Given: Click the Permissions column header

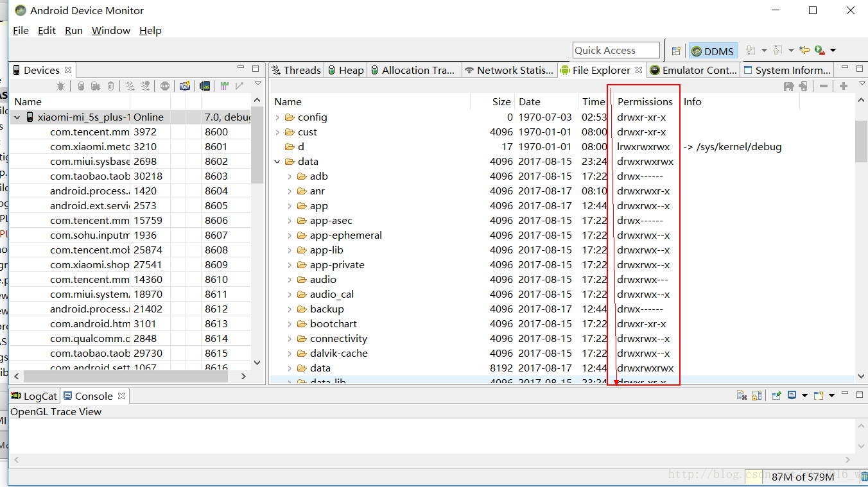Looking at the screenshot, I should 645,102.
